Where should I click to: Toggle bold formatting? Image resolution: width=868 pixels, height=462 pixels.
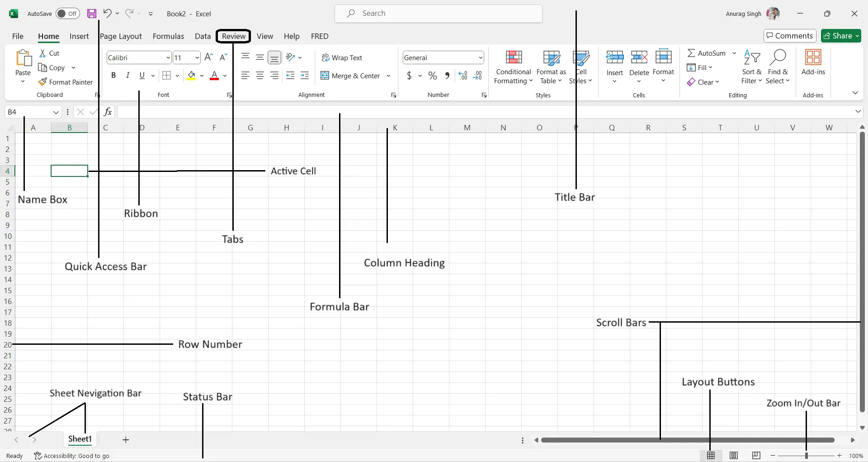113,75
